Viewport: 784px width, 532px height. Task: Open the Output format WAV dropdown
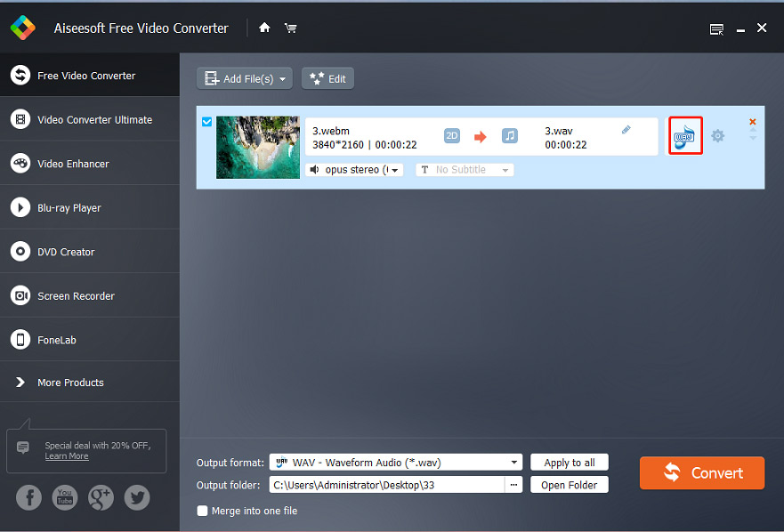[x=395, y=463]
